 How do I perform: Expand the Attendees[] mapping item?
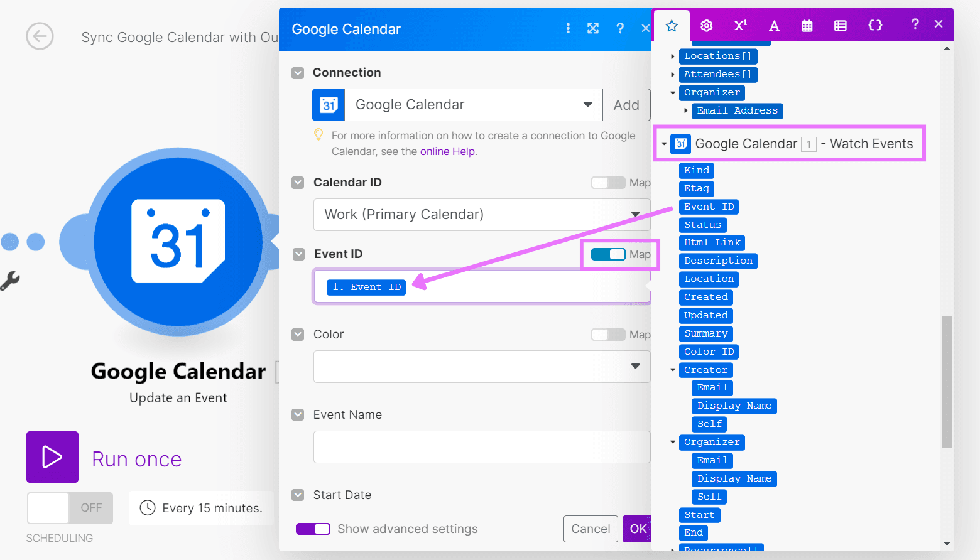click(x=672, y=74)
